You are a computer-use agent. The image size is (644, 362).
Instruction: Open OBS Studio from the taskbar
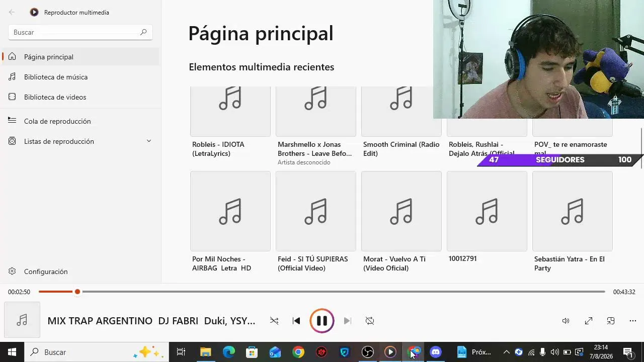tap(368, 352)
